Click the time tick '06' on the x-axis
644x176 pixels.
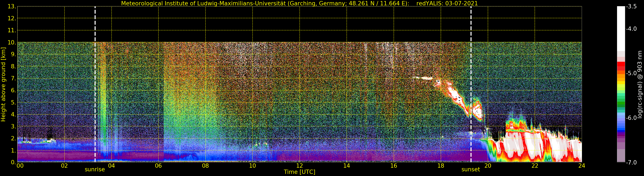(x=159, y=166)
